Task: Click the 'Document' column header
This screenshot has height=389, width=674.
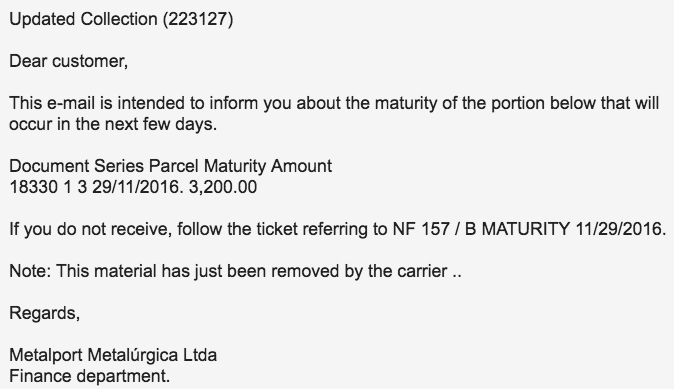Action: point(49,166)
